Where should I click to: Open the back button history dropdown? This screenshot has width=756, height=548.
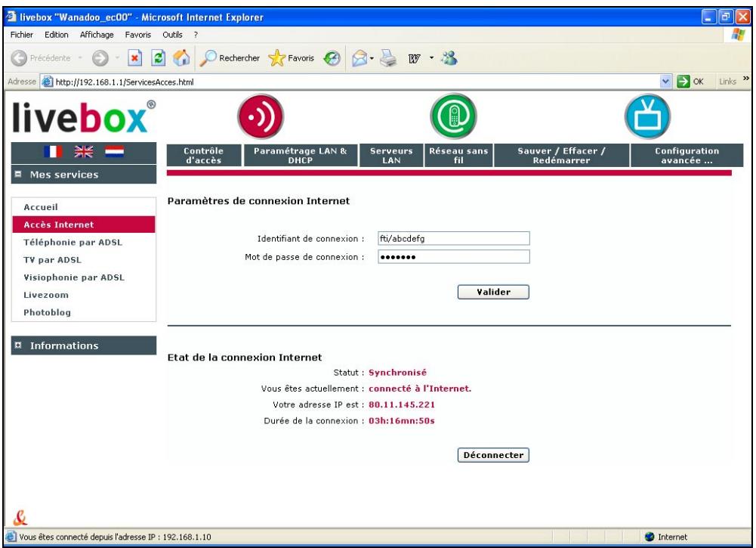[x=80, y=58]
